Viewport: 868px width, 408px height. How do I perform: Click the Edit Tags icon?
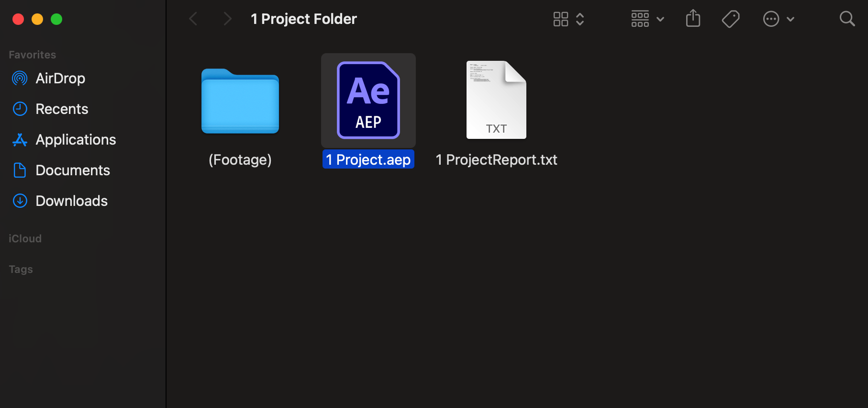(x=731, y=19)
